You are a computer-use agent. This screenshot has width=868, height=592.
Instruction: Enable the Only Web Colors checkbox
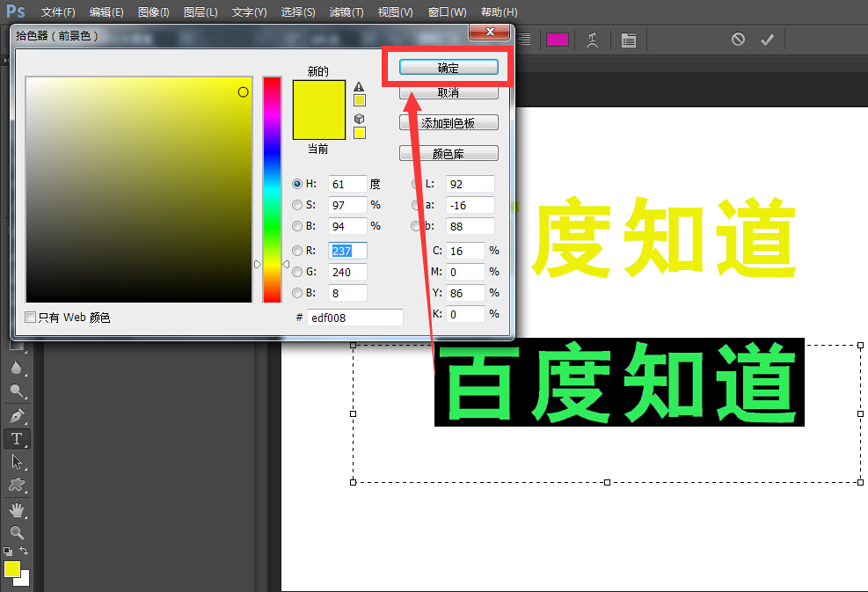(x=31, y=318)
